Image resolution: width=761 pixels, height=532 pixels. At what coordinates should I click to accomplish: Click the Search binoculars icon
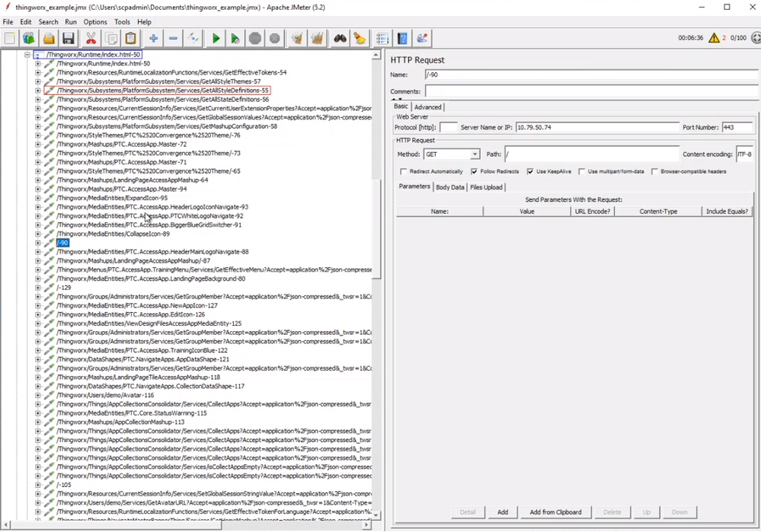[x=340, y=39]
